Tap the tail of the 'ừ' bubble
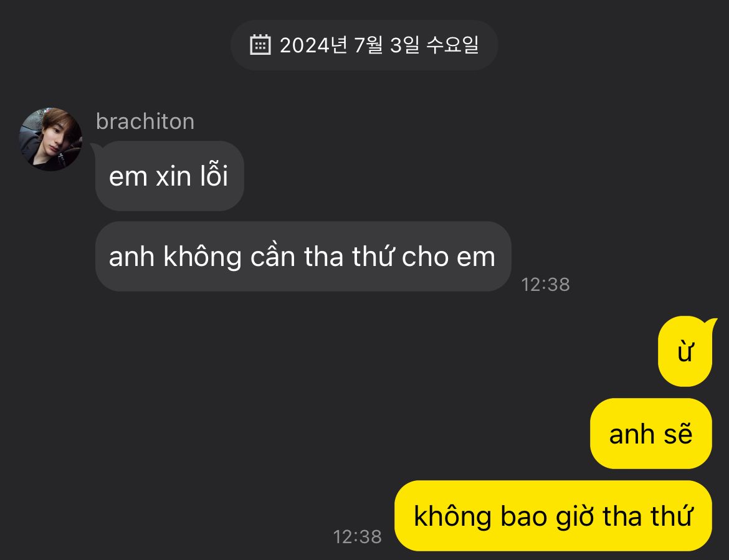729x560 pixels. [712, 323]
